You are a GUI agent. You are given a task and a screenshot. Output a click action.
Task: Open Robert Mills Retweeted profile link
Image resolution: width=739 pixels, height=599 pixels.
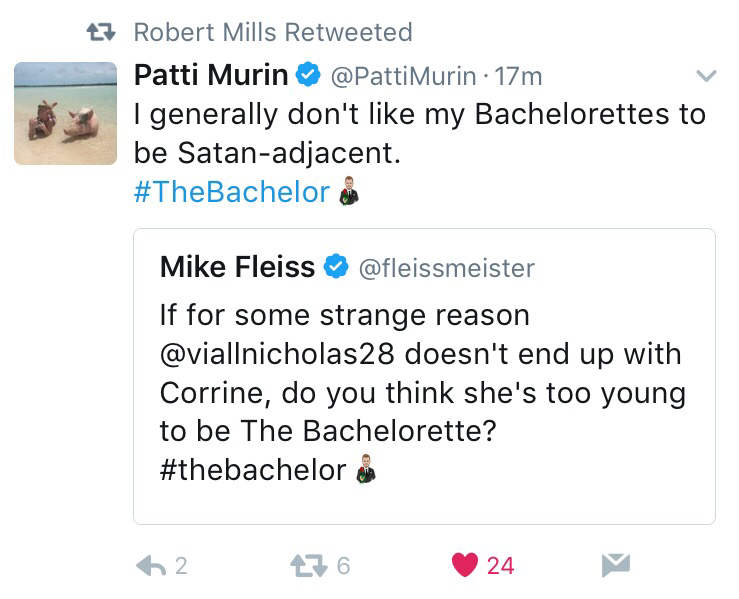pos(272,32)
